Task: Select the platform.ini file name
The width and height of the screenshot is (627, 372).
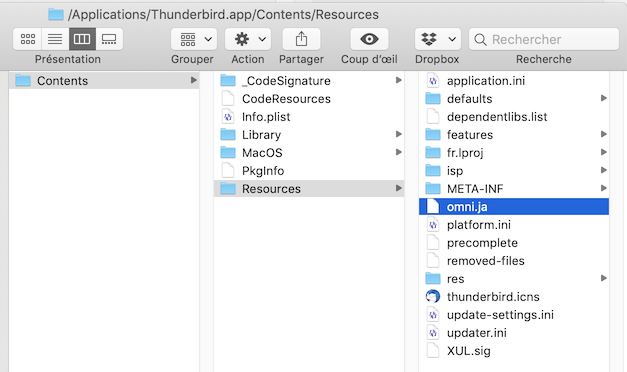Action: tap(479, 225)
